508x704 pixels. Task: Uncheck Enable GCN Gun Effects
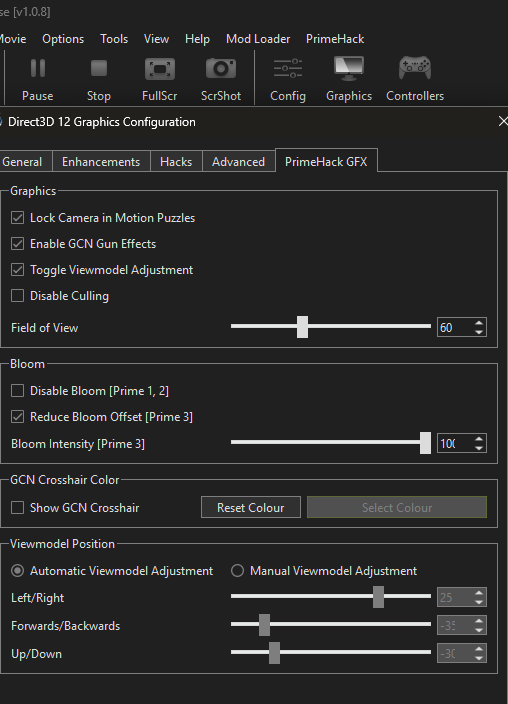[x=18, y=244]
